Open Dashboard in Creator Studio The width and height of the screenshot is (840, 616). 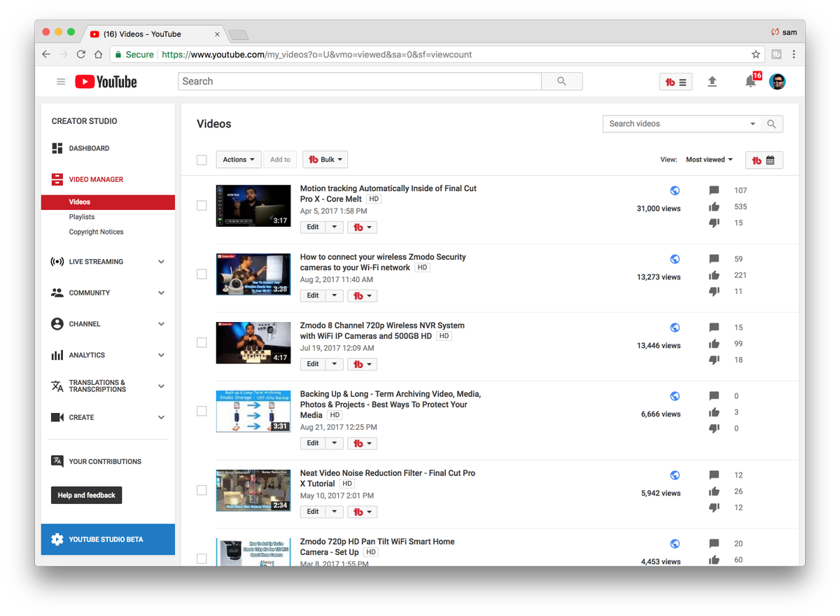(x=89, y=148)
